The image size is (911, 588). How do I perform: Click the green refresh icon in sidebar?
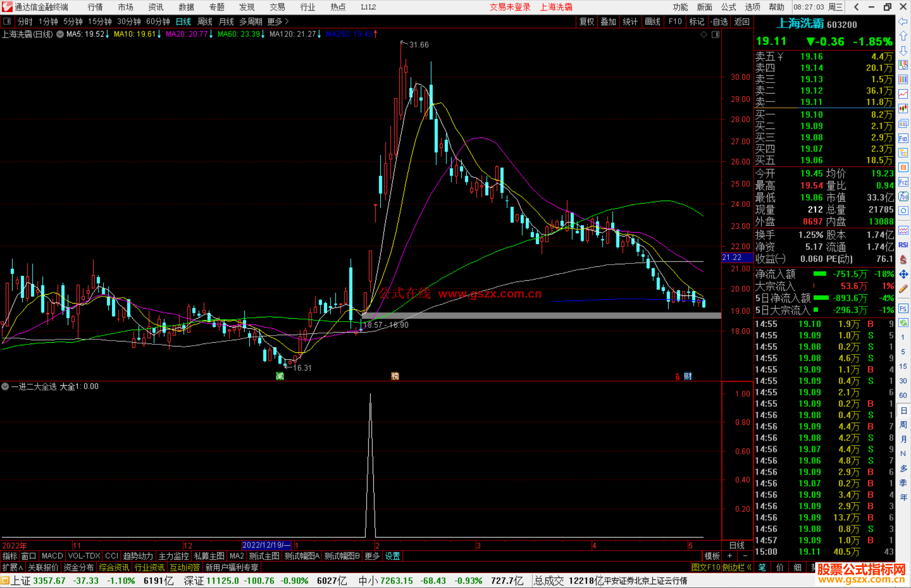903,323
